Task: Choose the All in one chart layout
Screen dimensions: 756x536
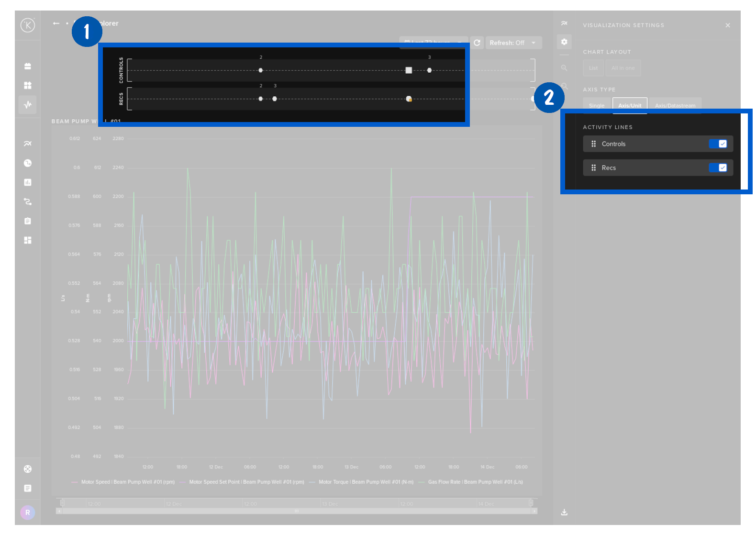Action: 623,68
